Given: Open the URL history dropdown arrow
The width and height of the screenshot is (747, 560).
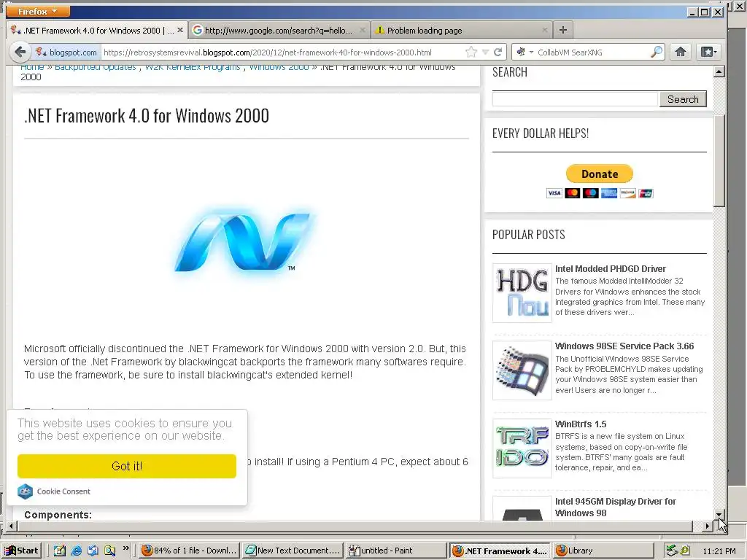Looking at the screenshot, I should [x=485, y=52].
